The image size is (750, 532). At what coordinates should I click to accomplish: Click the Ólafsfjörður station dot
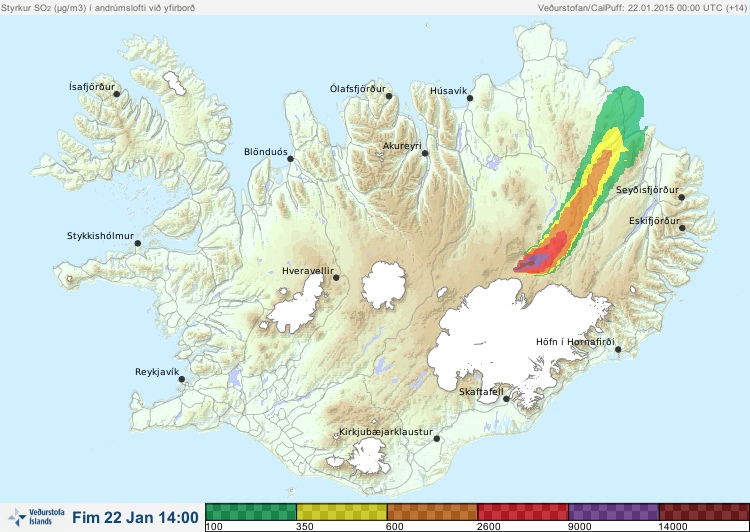point(389,96)
